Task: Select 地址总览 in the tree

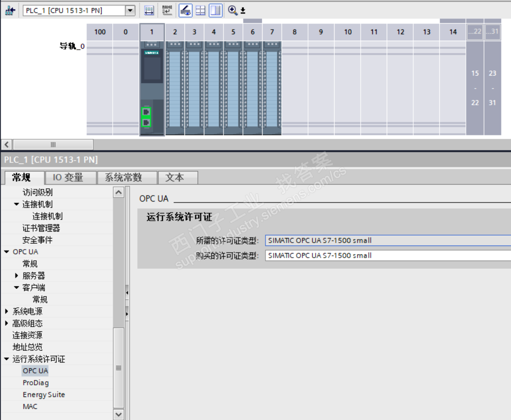Action: click(x=28, y=347)
